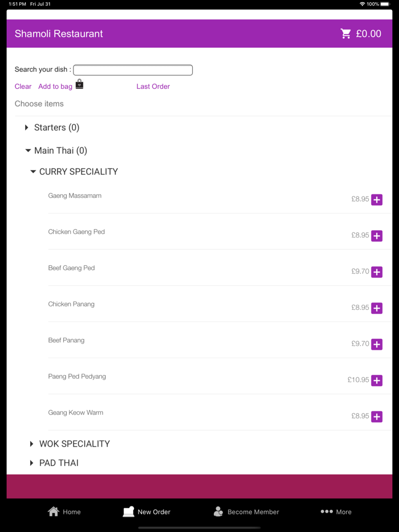Viewport: 399px width, 532px height.
Task: Add Paeng Ped Pedyang with plus icon
Action: 377,380
